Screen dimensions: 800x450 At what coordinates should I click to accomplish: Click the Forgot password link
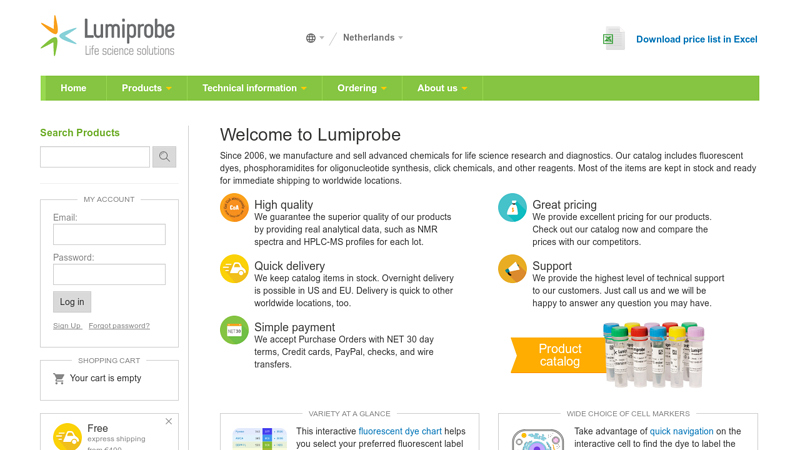coord(119,326)
